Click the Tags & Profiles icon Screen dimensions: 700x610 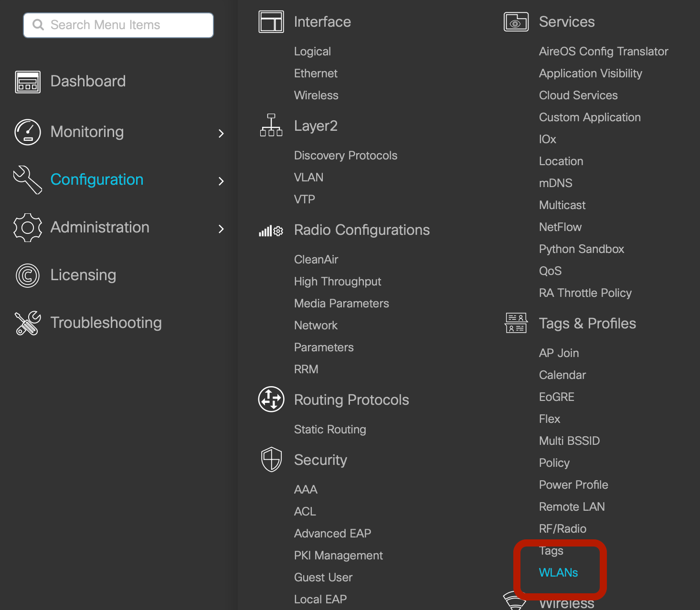click(x=516, y=323)
